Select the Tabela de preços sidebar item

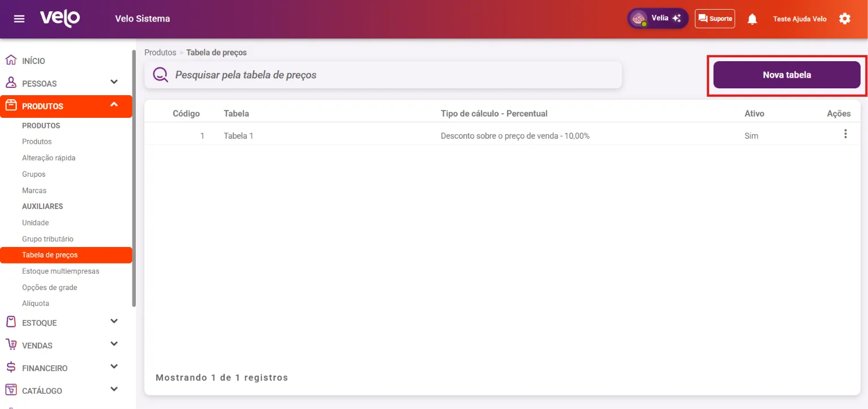coord(66,255)
